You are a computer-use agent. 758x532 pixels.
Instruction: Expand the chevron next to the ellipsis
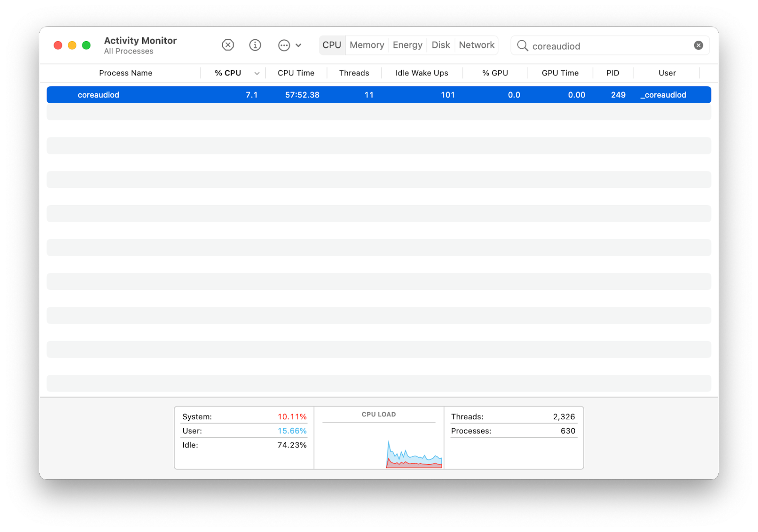pyautogui.click(x=298, y=45)
